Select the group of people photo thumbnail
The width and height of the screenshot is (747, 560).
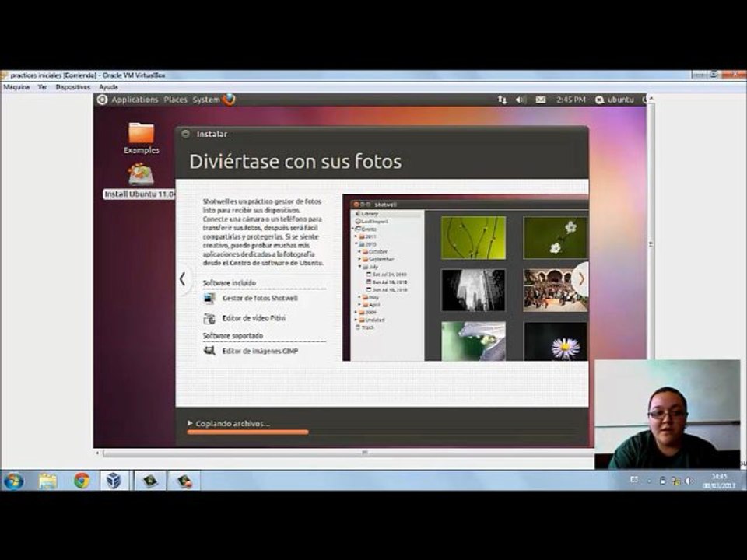pyautogui.click(x=556, y=290)
